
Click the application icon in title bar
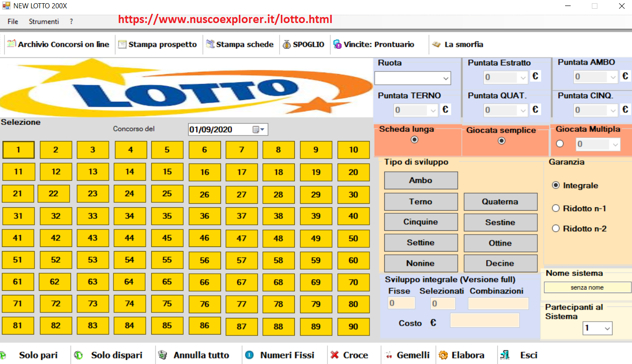pyautogui.click(x=6, y=6)
